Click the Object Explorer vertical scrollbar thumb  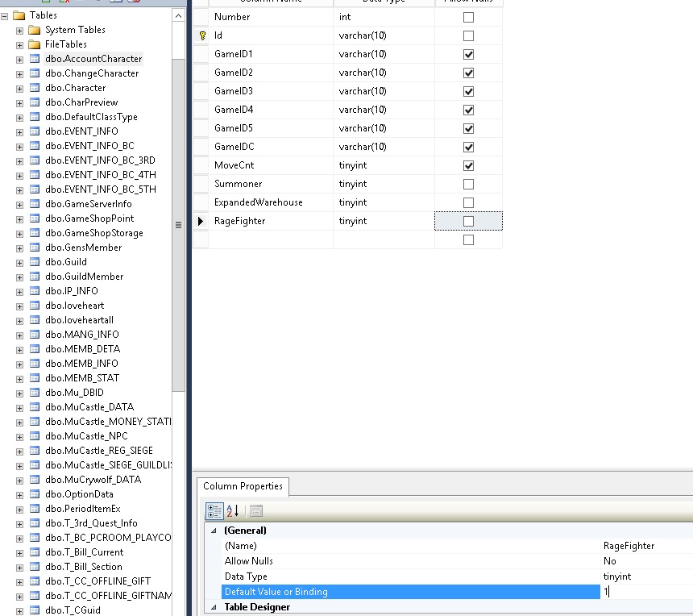pos(178,225)
